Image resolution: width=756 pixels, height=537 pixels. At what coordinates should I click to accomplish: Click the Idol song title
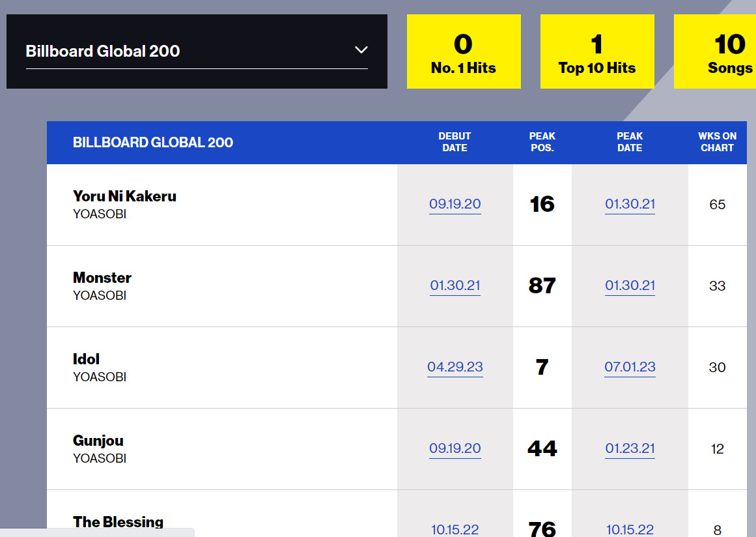coord(86,359)
